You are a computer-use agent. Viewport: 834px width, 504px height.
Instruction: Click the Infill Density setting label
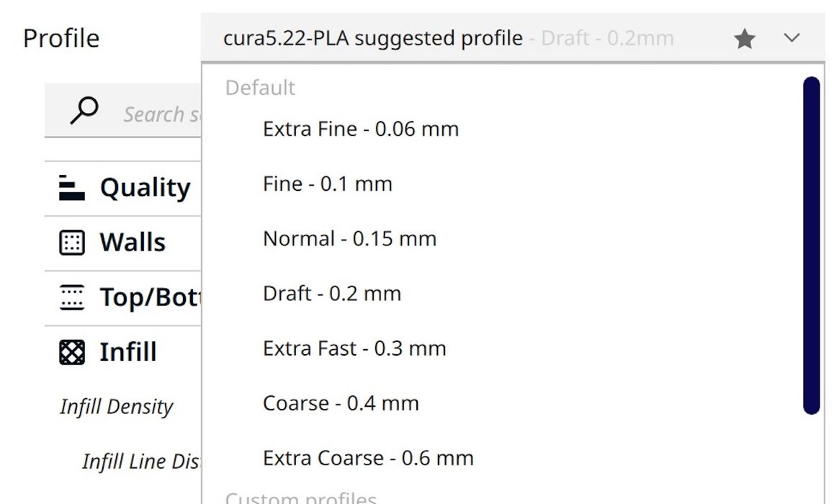point(117,407)
